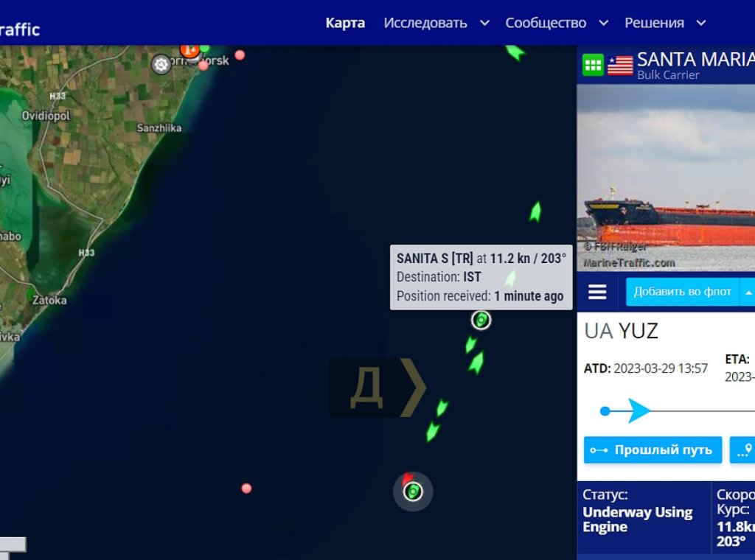Open the Карта tab
The image size is (755, 560).
coord(345,23)
